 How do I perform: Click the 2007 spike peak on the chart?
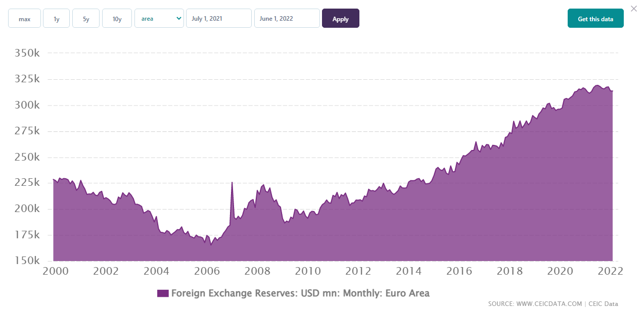[x=232, y=182]
